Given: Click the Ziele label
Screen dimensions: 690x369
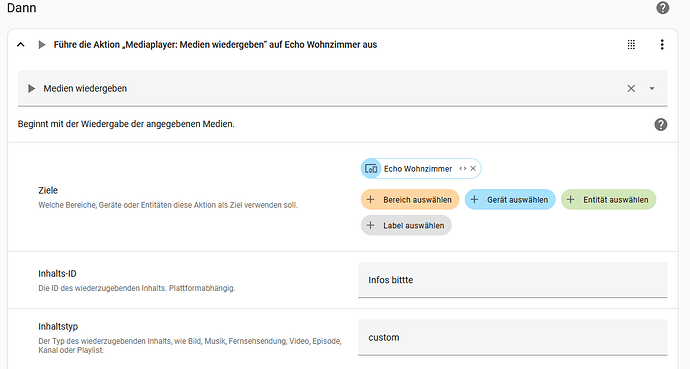Looking at the screenshot, I should (48, 190).
